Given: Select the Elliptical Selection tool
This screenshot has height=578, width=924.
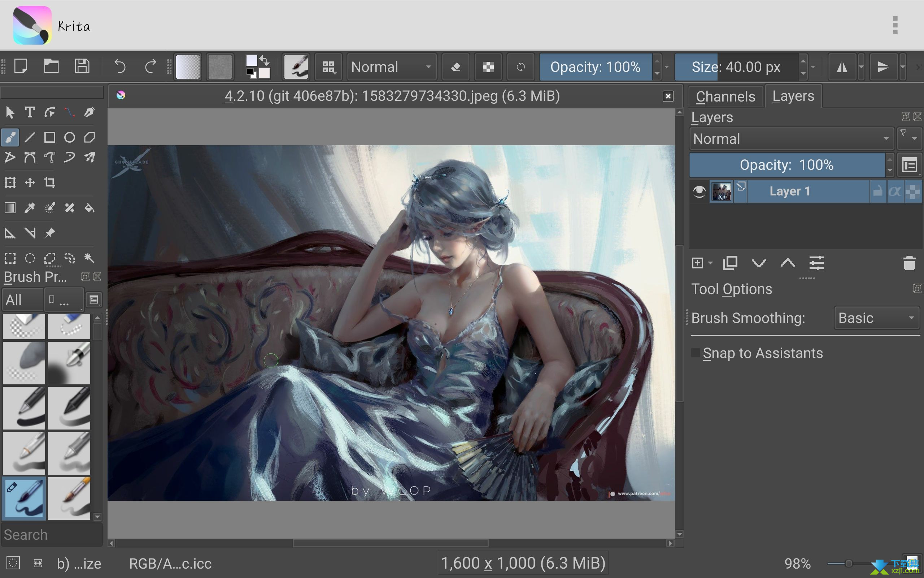Looking at the screenshot, I should [30, 258].
